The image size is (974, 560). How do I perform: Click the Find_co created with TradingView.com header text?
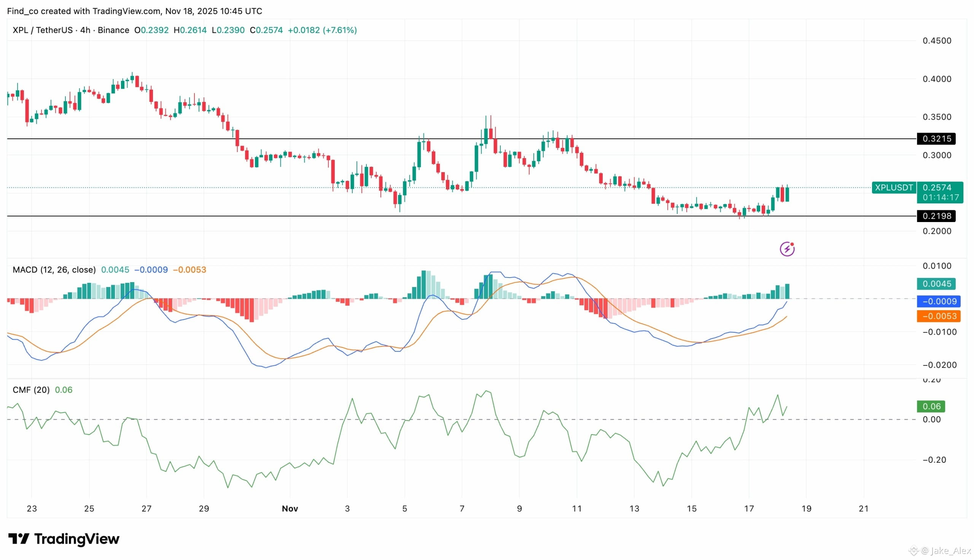pyautogui.click(x=134, y=11)
